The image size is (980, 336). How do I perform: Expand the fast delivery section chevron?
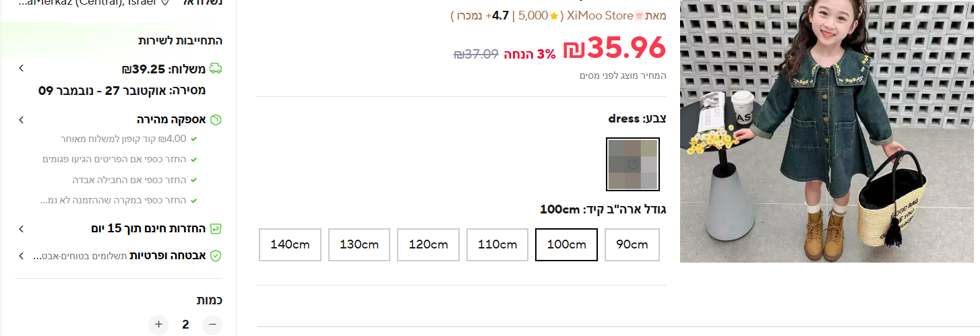(21, 120)
